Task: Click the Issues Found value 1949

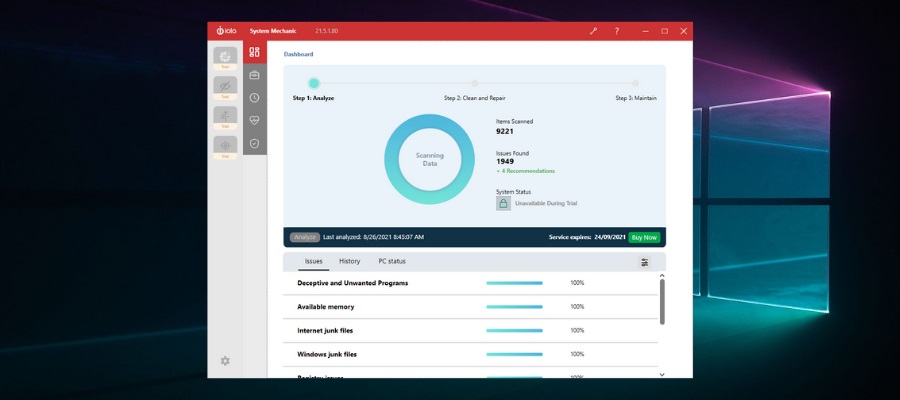Action: 505,162
